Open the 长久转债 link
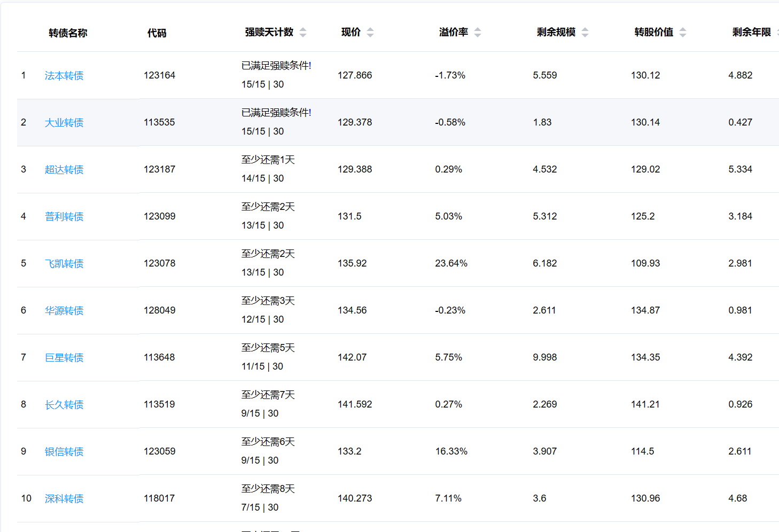This screenshot has width=779, height=532. [x=64, y=405]
